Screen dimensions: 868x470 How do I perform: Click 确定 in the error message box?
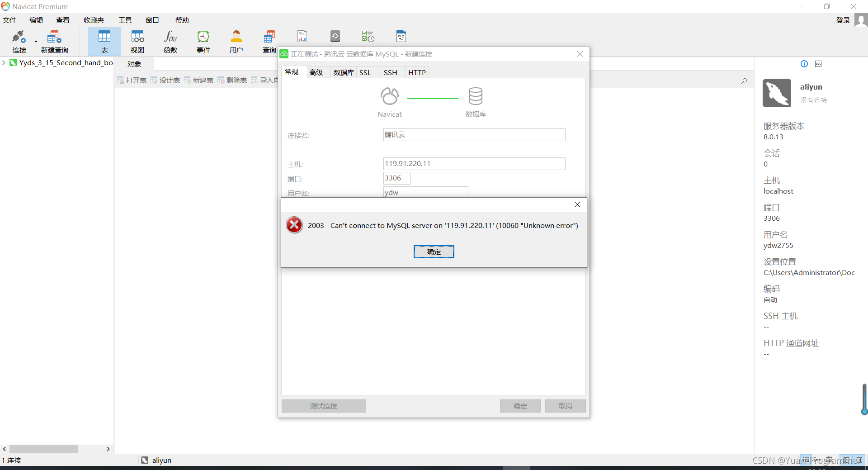(x=434, y=252)
